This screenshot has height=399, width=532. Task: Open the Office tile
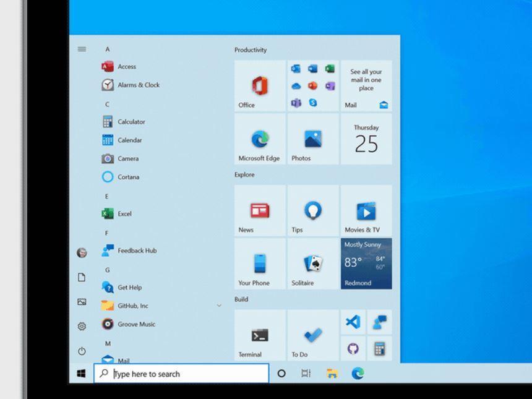click(x=260, y=86)
